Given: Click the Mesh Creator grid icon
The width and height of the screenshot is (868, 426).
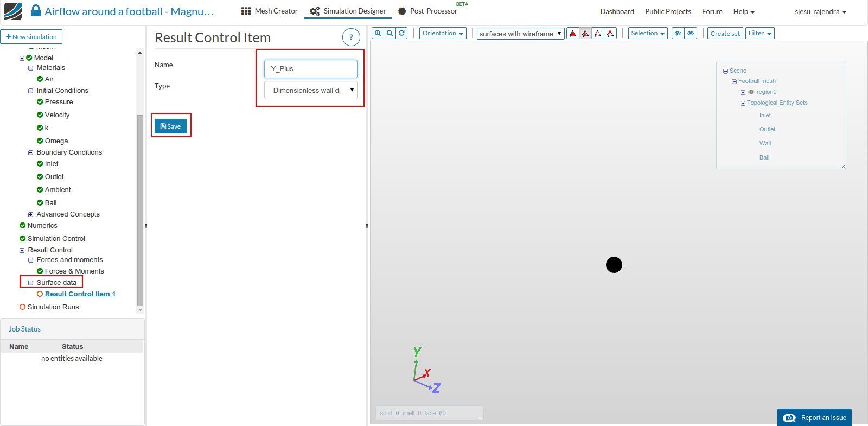Looking at the screenshot, I should point(246,11).
